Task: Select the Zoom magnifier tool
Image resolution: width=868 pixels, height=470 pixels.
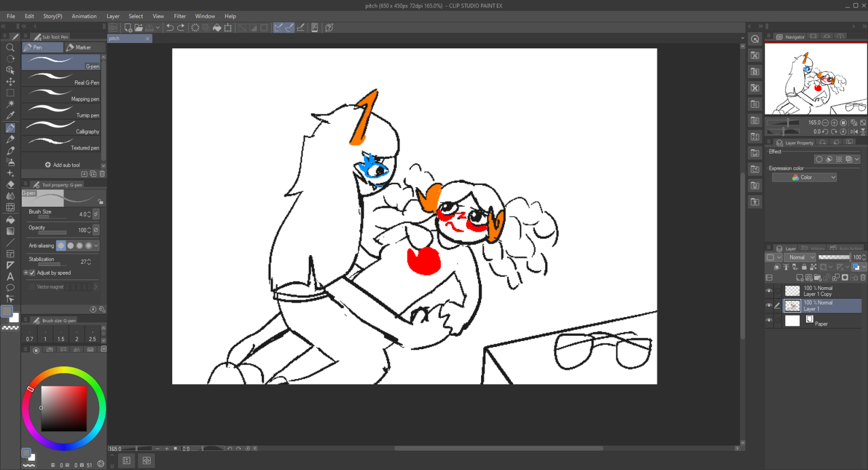Action: pyautogui.click(x=10, y=47)
